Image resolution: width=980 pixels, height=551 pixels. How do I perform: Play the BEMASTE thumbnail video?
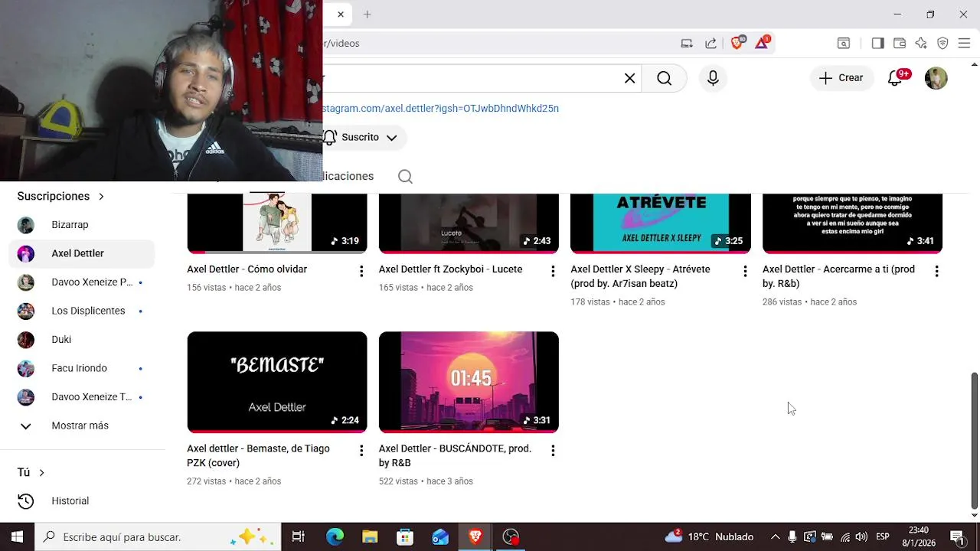click(277, 382)
